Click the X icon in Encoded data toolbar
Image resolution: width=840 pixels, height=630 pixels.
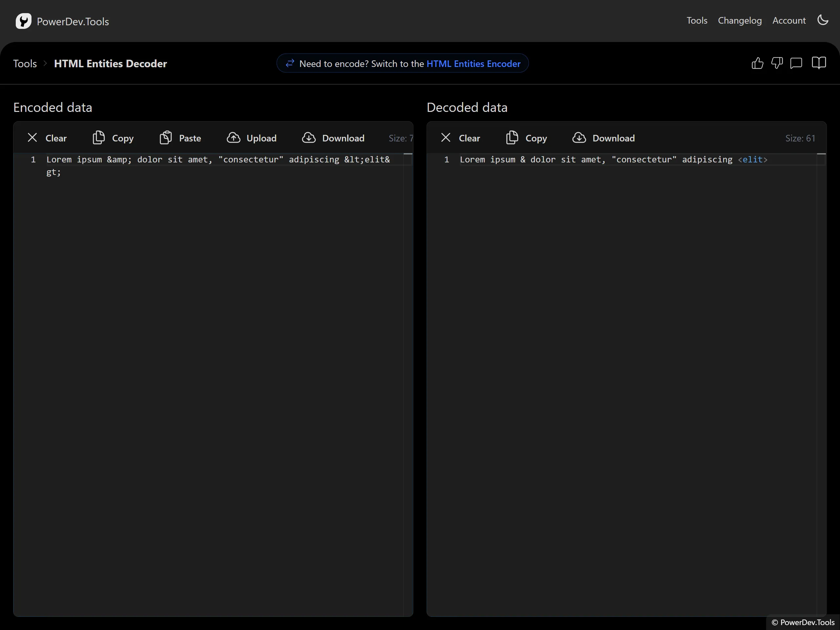(x=33, y=137)
